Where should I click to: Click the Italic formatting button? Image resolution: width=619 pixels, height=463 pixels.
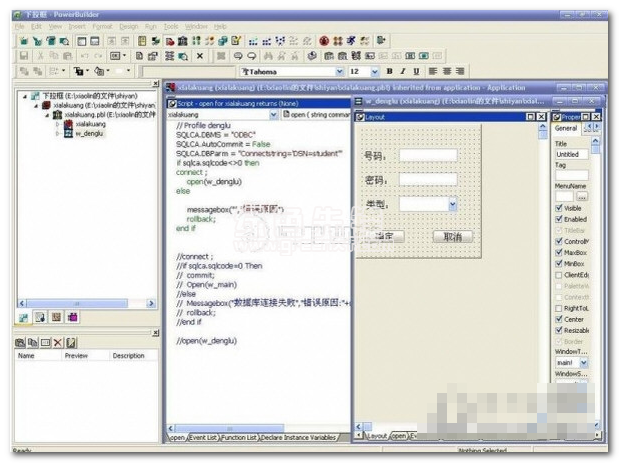pyautogui.click(x=402, y=72)
